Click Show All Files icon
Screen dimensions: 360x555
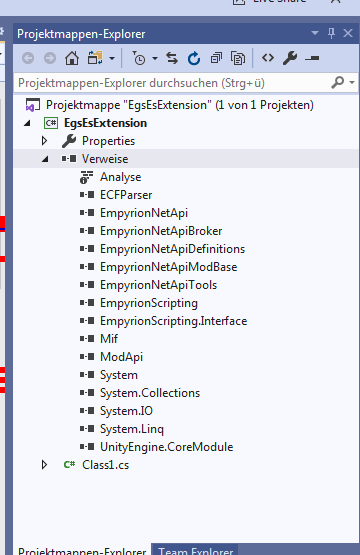coord(238,58)
